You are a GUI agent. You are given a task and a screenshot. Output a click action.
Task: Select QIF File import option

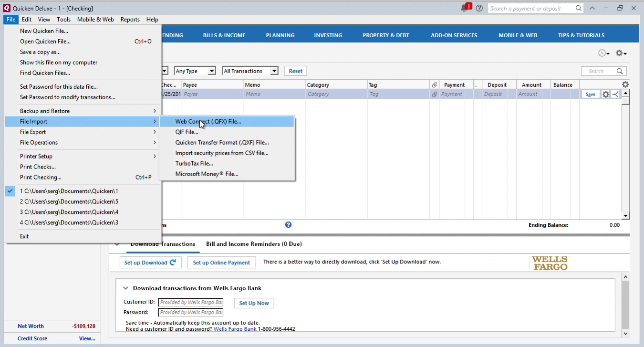point(187,132)
